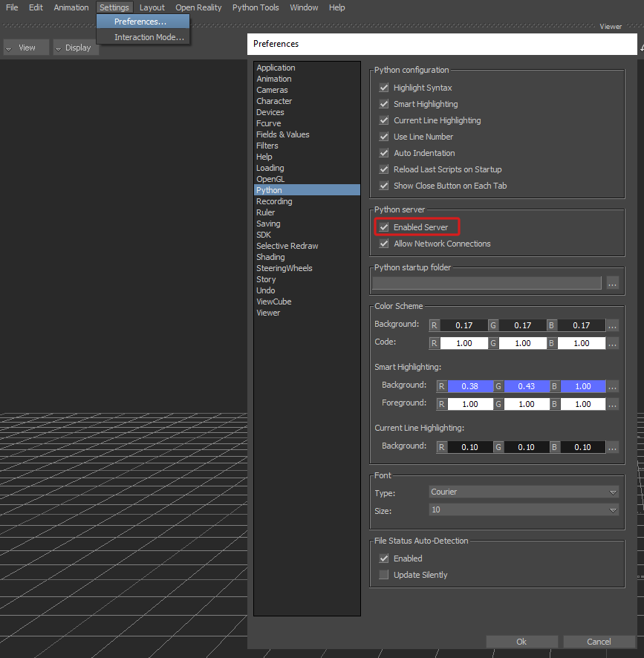Viewport: 644px width, 658px height.
Task: Expand the Display dropdown in viewer
Action: point(76,48)
